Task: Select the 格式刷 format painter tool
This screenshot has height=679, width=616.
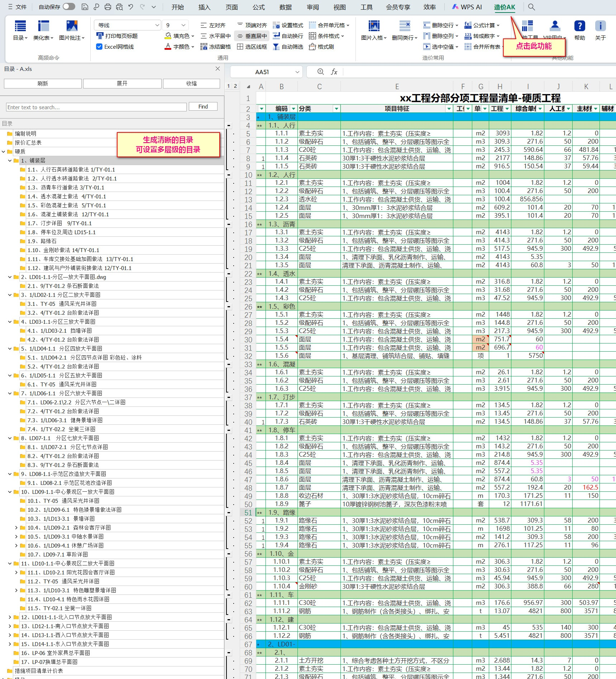Action: coord(312,47)
